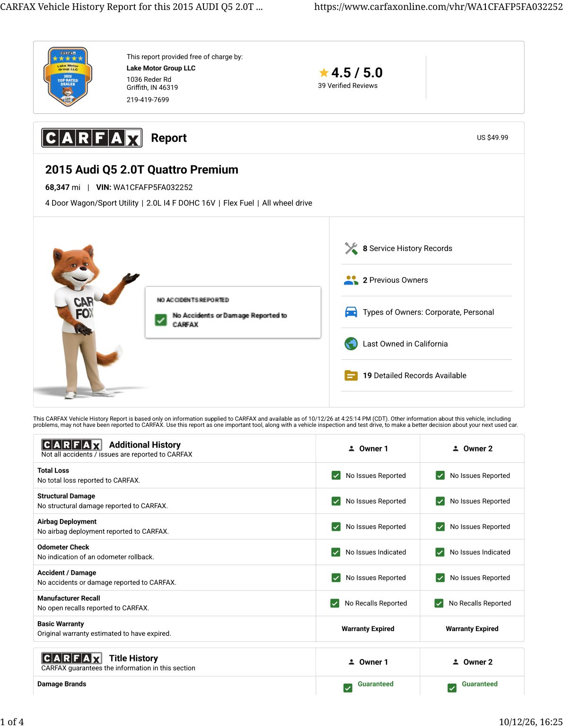The width and height of the screenshot is (563, 728).
Task: Click Odometer Check checkmark for Owner 1
Action: pos(336,552)
